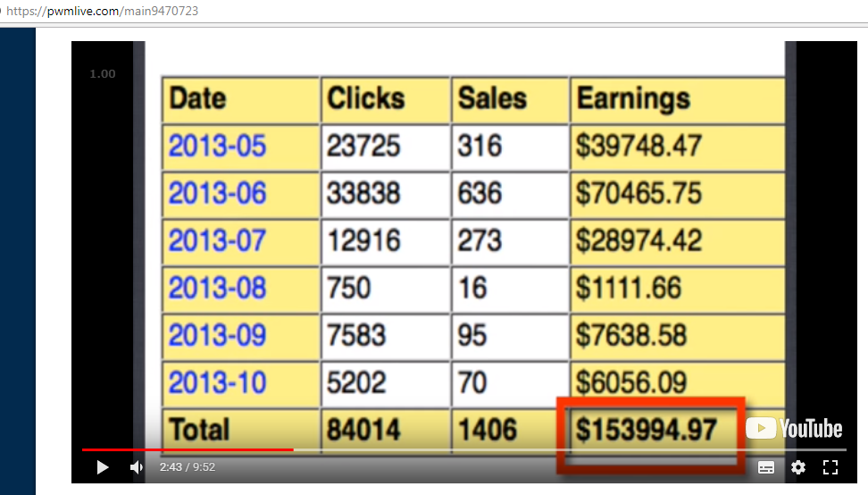Open video on YouTube logo
Viewport: 868px width, 495px height.
coord(795,429)
